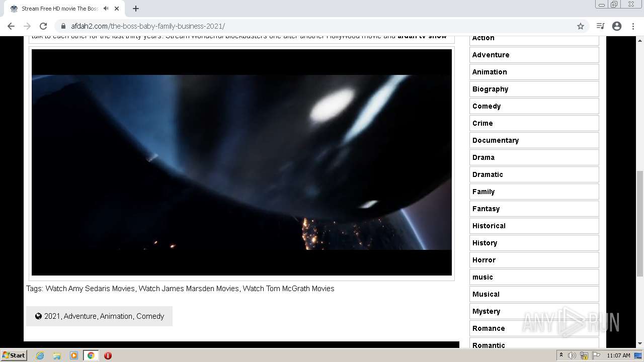
Task: Open the Adventure genre category
Action: [x=534, y=55]
